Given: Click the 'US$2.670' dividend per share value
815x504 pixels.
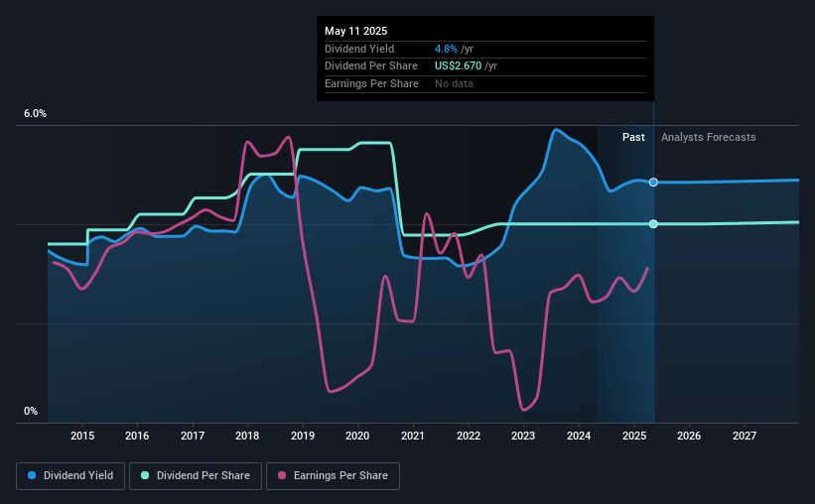Looking at the screenshot, I should (x=458, y=66).
